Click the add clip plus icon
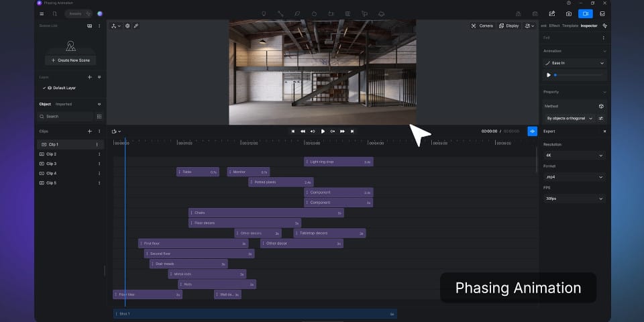 click(89, 131)
